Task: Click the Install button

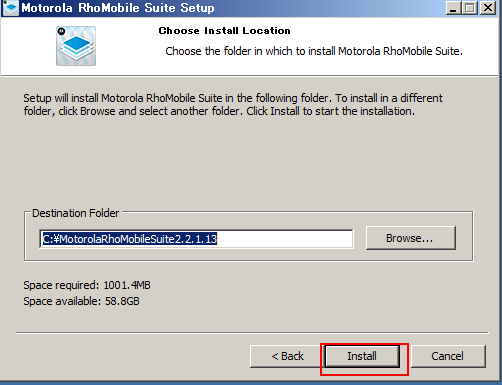Action: [x=362, y=356]
